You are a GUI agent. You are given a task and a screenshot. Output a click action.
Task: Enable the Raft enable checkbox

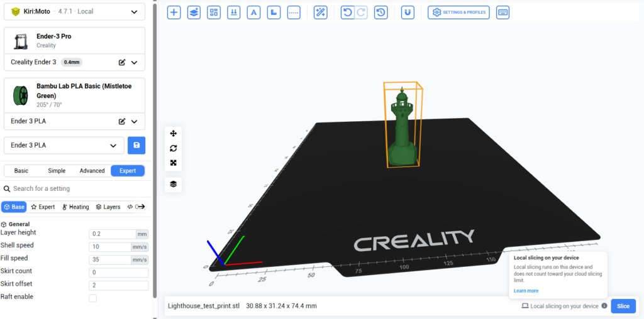coord(93,298)
